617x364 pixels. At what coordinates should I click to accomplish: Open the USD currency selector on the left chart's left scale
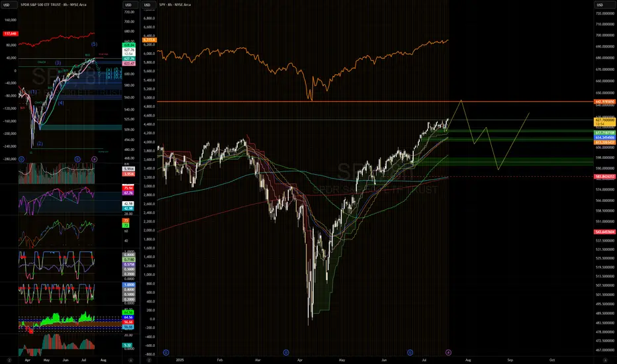point(9,5)
